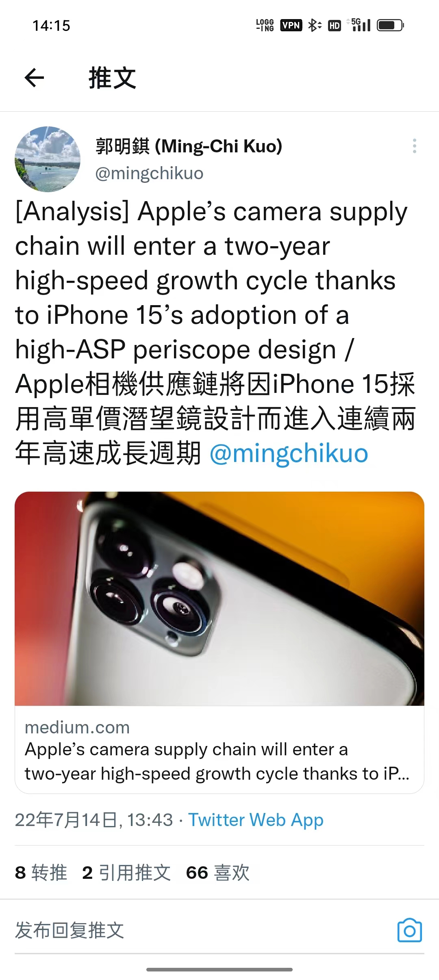
Task: View the 2 引用推文 quote tweets
Action: (126, 872)
